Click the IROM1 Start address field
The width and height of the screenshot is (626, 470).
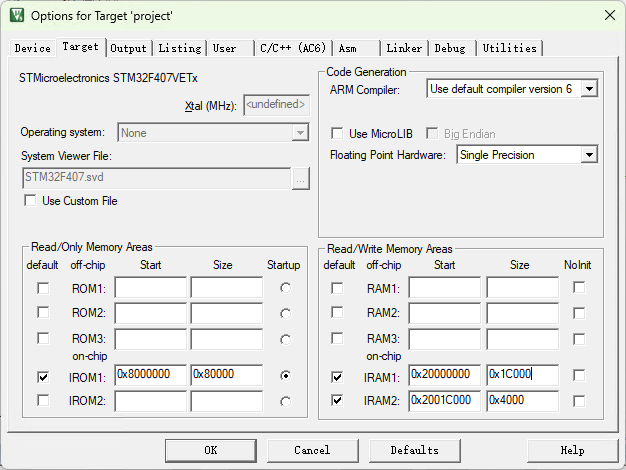point(150,376)
